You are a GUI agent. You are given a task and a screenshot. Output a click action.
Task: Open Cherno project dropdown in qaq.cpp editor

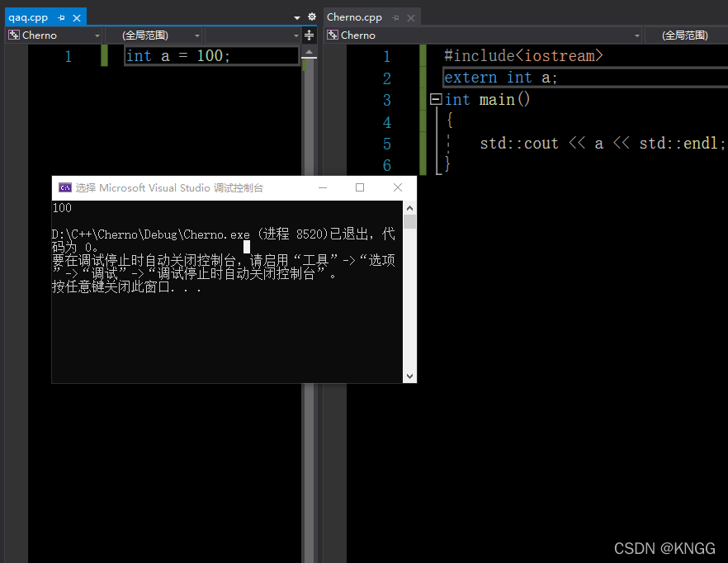[54, 35]
